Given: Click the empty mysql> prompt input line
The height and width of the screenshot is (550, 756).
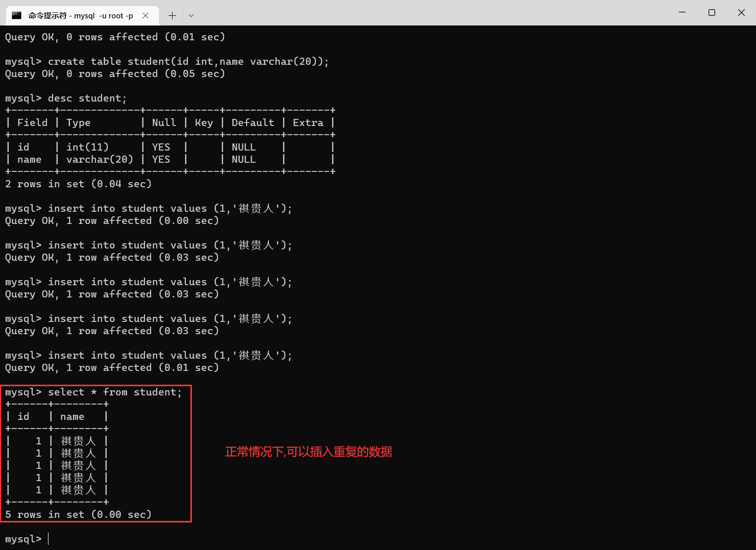Looking at the screenshot, I should pyautogui.click(x=27, y=539).
